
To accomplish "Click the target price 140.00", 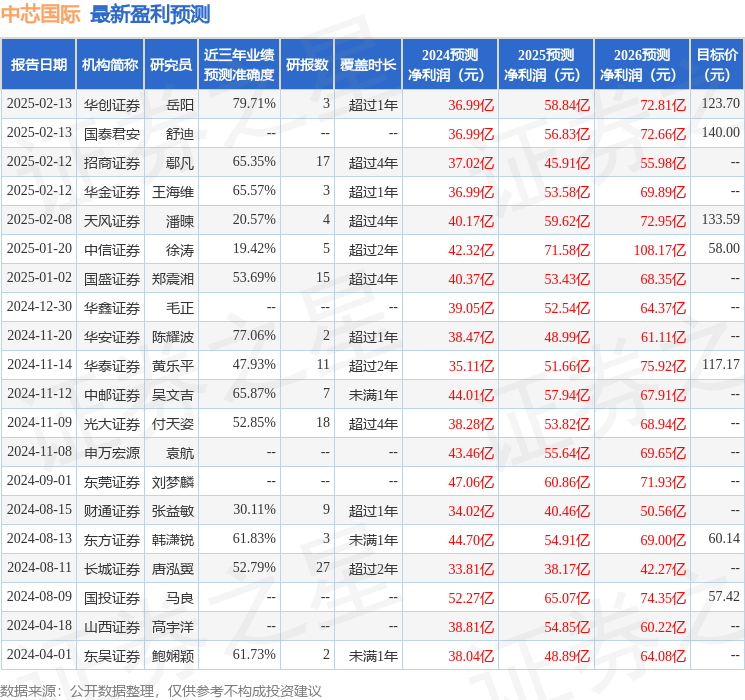I will click(721, 132).
